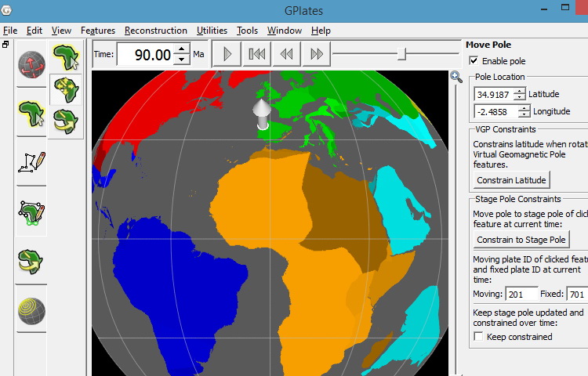
Task: Open the Reconstruction menu
Action: coord(156,31)
